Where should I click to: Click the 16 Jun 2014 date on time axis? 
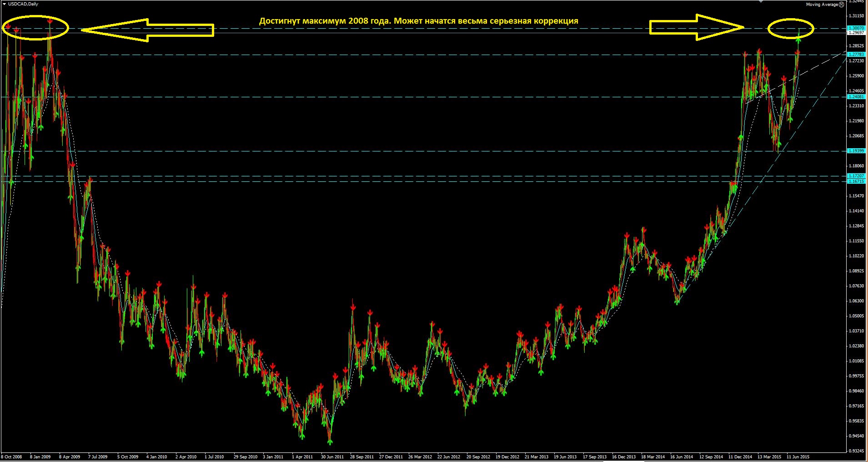pos(682,457)
